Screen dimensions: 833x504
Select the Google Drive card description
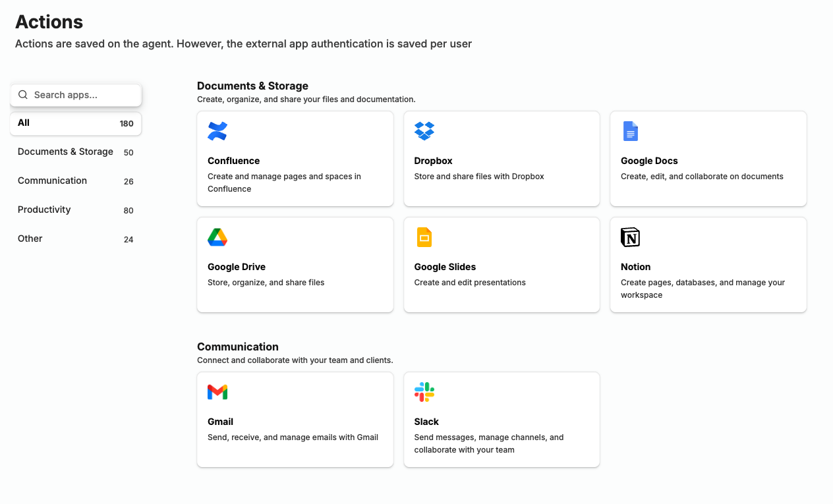point(266,283)
